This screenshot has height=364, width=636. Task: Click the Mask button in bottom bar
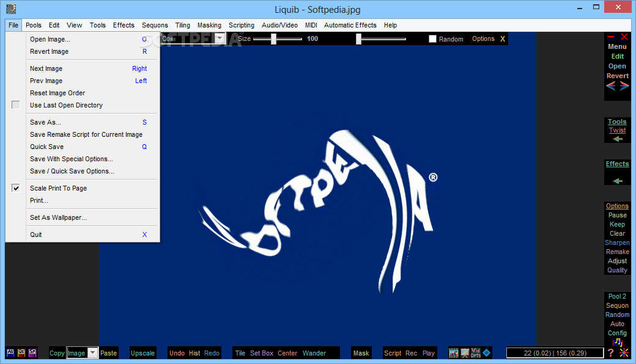click(x=361, y=353)
